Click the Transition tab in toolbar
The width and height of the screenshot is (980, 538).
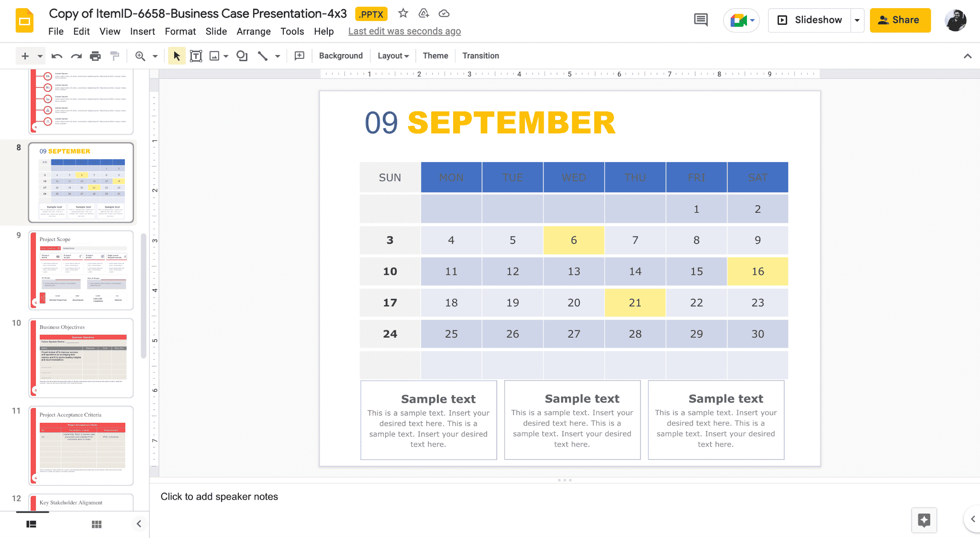click(x=481, y=55)
